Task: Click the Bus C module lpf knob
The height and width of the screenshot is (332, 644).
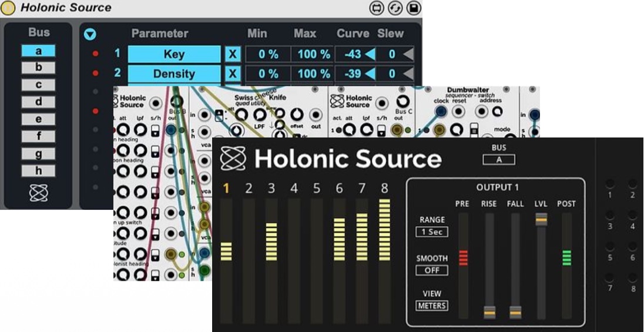Action: coord(366,130)
